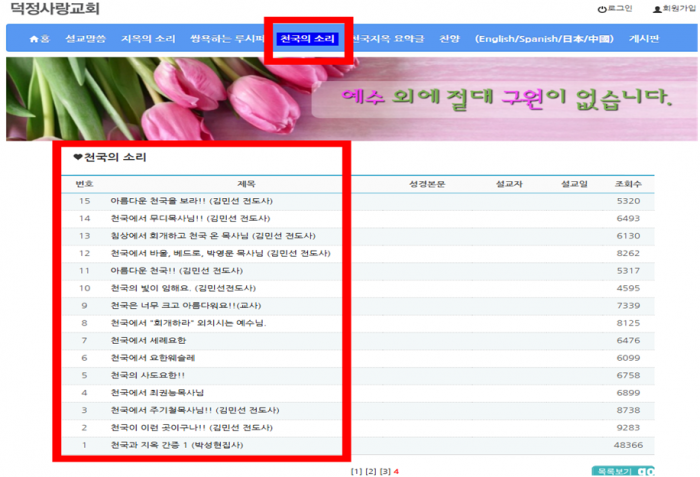The width and height of the screenshot is (700, 477).
Task: Click the 목록보기 list button
Action: (614, 471)
